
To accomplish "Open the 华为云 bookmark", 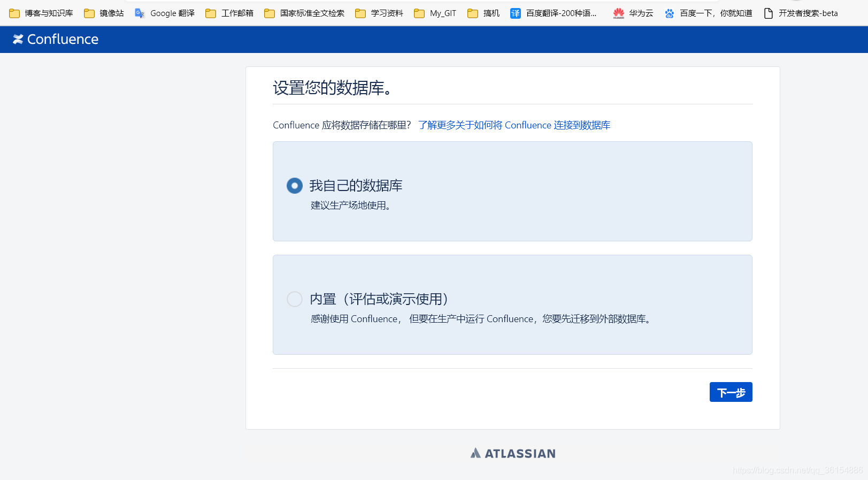I will point(633,13).
